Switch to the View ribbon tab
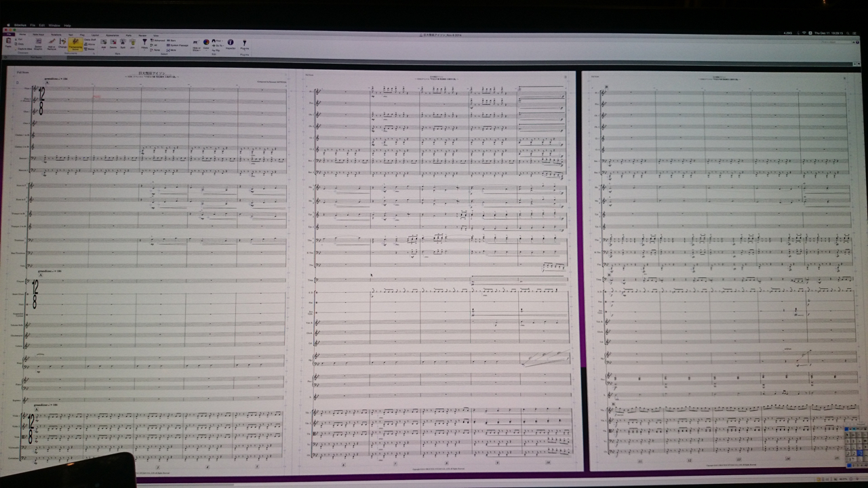The image size is (868, 488). click(x=156, y=34)
